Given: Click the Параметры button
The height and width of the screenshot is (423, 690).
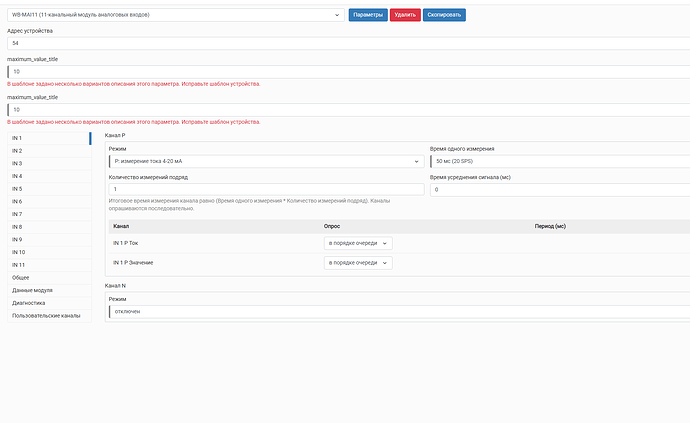Looking at the screenshot, I should click(368, 15).
